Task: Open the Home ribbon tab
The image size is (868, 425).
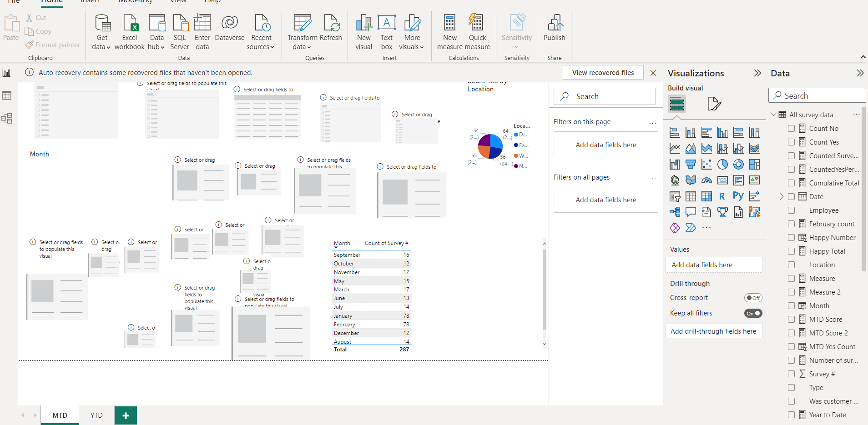Action: pos(52,2)
